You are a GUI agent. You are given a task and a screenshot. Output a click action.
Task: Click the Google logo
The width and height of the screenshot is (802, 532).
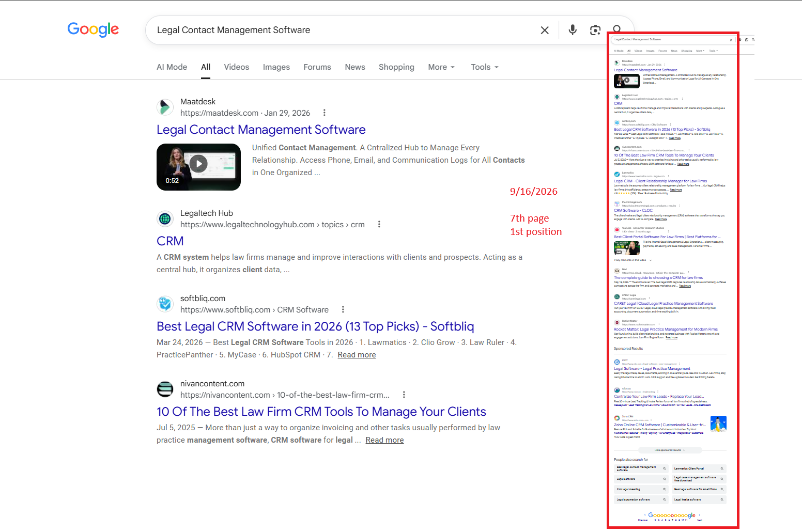93,29
